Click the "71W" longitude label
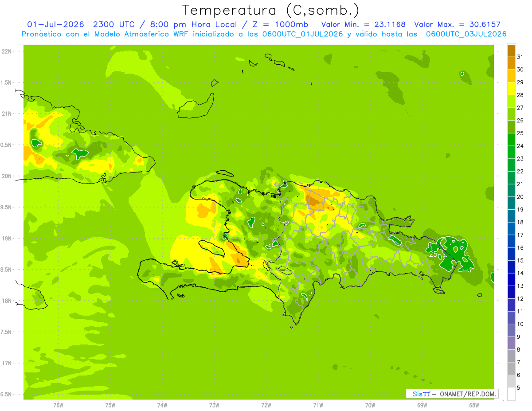Viewport: 532px width, 411px height. [318, 405]
